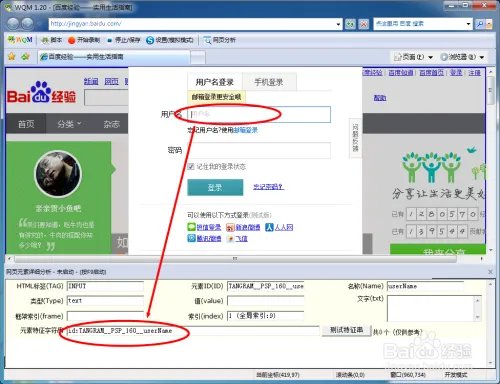Click the browser Forward arrow button

[27, 24]
